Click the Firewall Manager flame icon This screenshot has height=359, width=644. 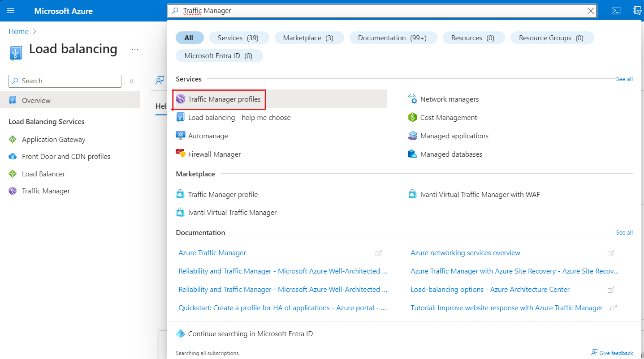pos(181,154)
